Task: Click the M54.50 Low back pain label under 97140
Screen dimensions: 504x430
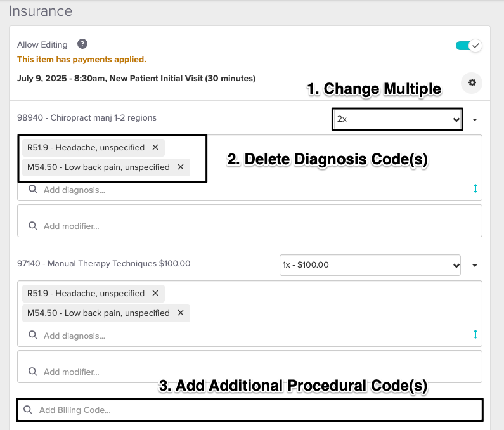Action: [x=98, y=313]
